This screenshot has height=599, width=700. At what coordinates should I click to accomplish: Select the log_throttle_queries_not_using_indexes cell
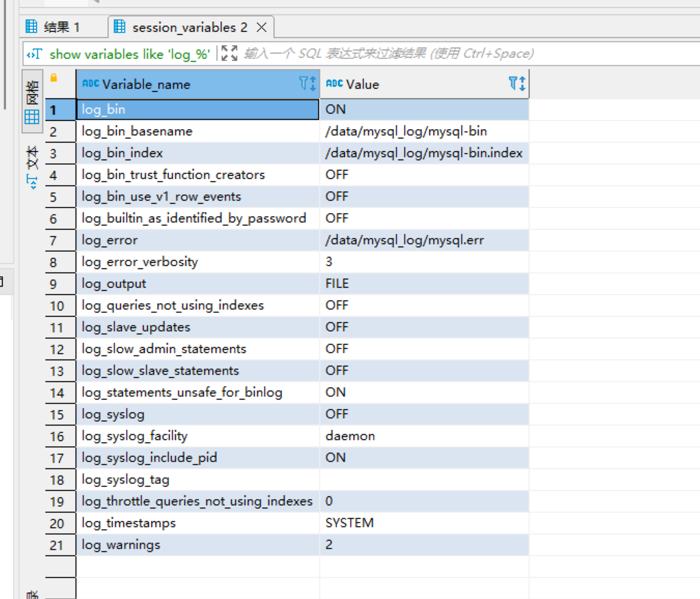198,501
